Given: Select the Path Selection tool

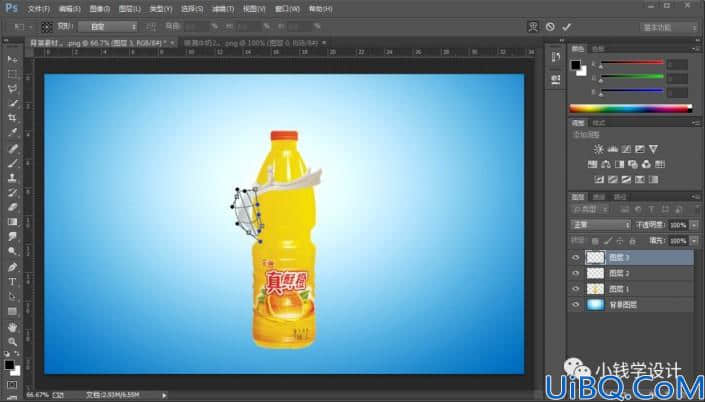Looking at the screenshot, I should tap(12, 297).
